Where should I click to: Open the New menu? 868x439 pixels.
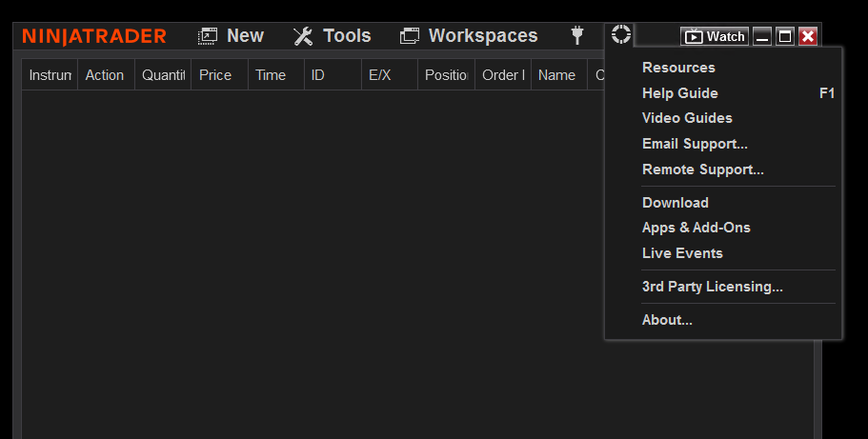point(231,36)
